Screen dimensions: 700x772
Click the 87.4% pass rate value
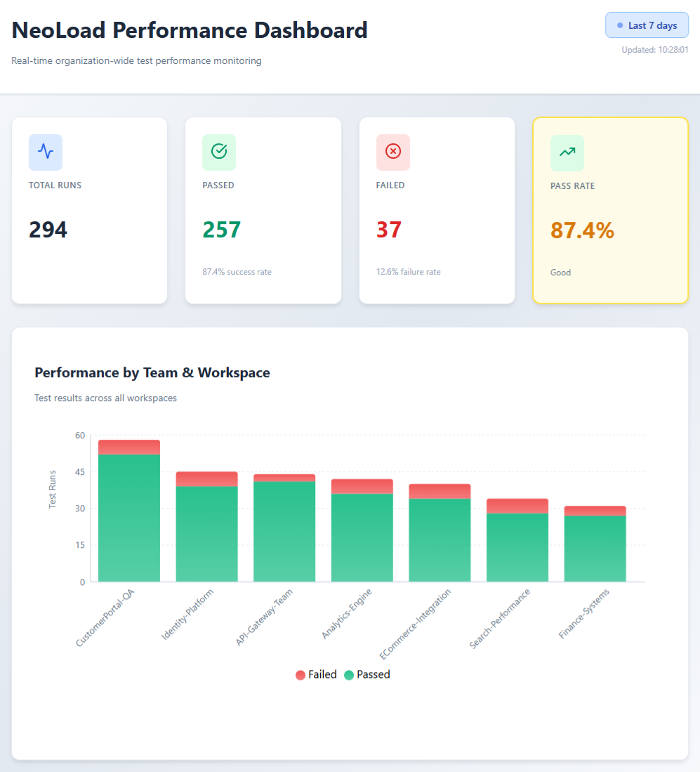582,230
